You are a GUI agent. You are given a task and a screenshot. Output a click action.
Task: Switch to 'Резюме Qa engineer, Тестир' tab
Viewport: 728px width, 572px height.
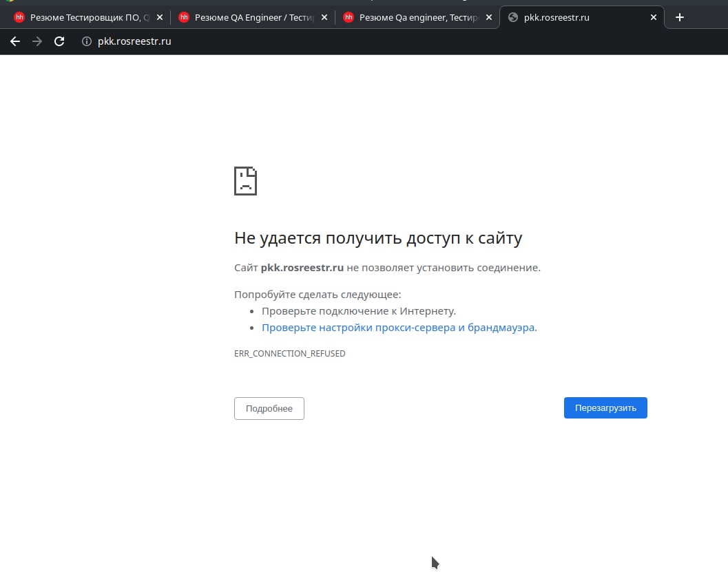(418, 17)
